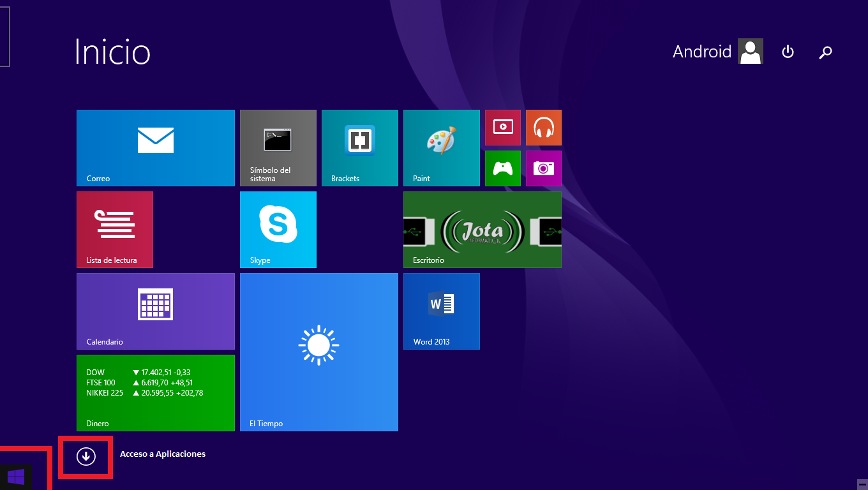
Task: Open the small Video tile
Action: [x=502, y=127]
